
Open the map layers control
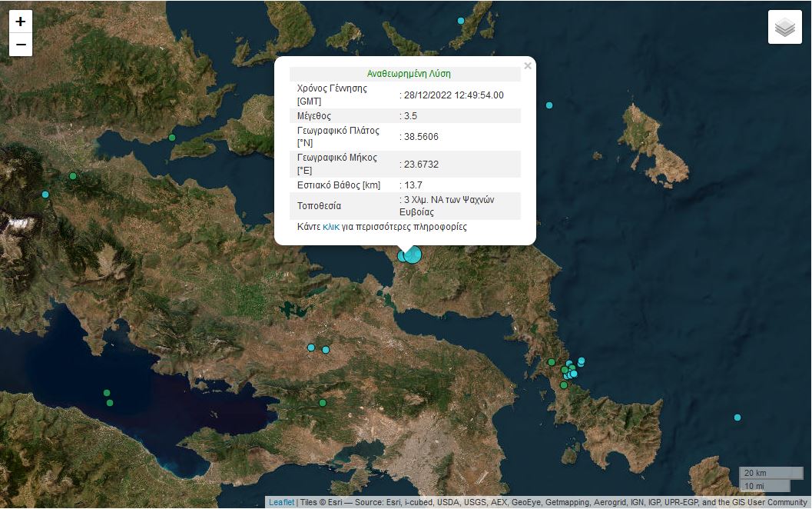click(784, 28)
